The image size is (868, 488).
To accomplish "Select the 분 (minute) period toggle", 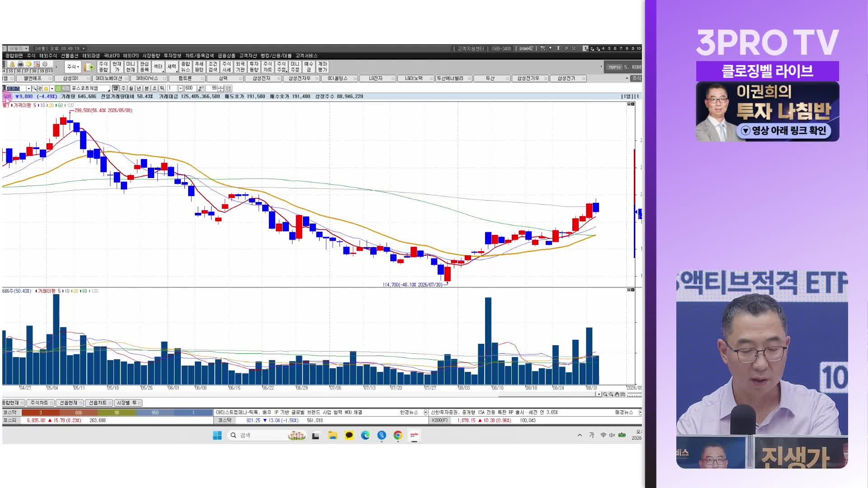I will click(x=146, y=88).
